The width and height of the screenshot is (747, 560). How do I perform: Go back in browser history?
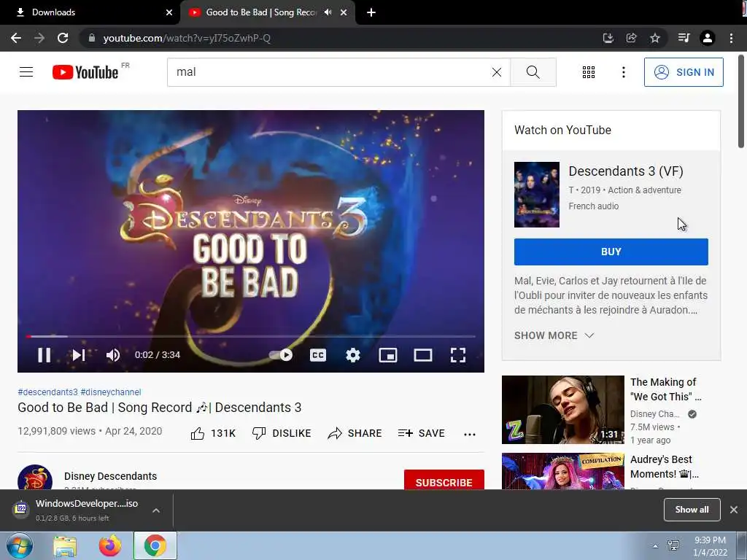pos(16,38)
